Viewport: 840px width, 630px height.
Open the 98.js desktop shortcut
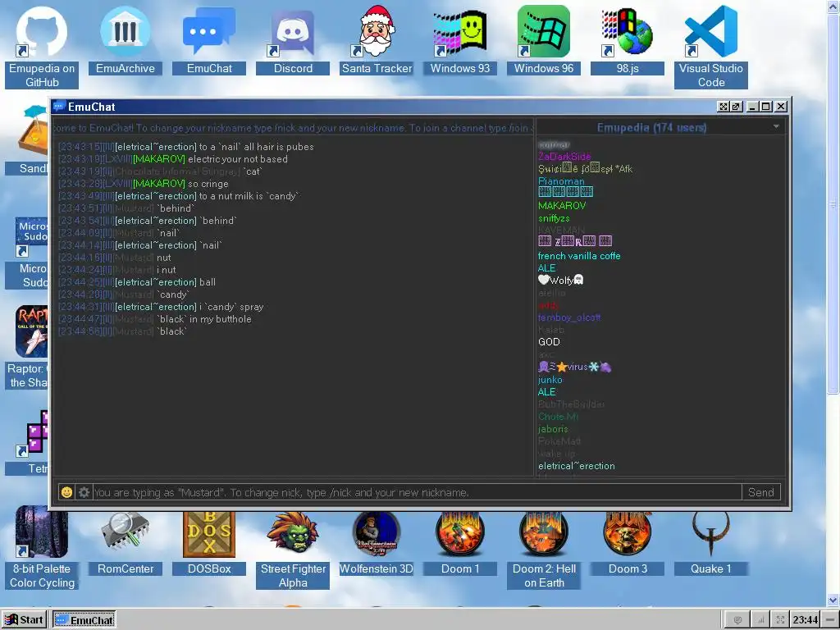(x=628, y=39)
